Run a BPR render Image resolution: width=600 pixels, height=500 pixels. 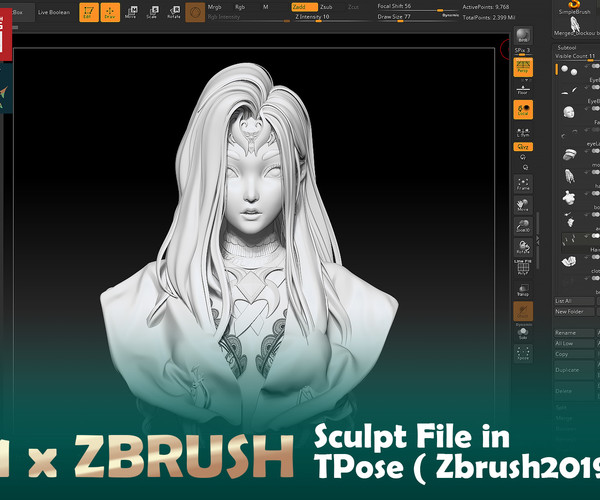[523, 36]
